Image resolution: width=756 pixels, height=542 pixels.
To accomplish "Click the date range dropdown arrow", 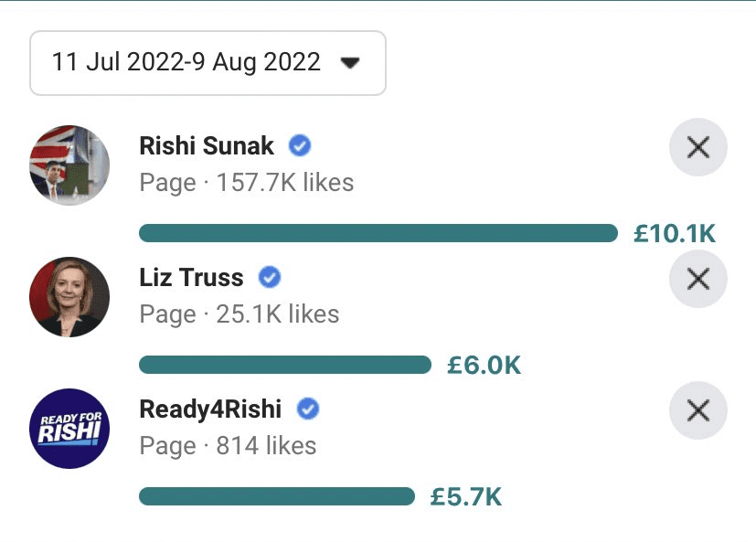I will click(x=349, y=63).
